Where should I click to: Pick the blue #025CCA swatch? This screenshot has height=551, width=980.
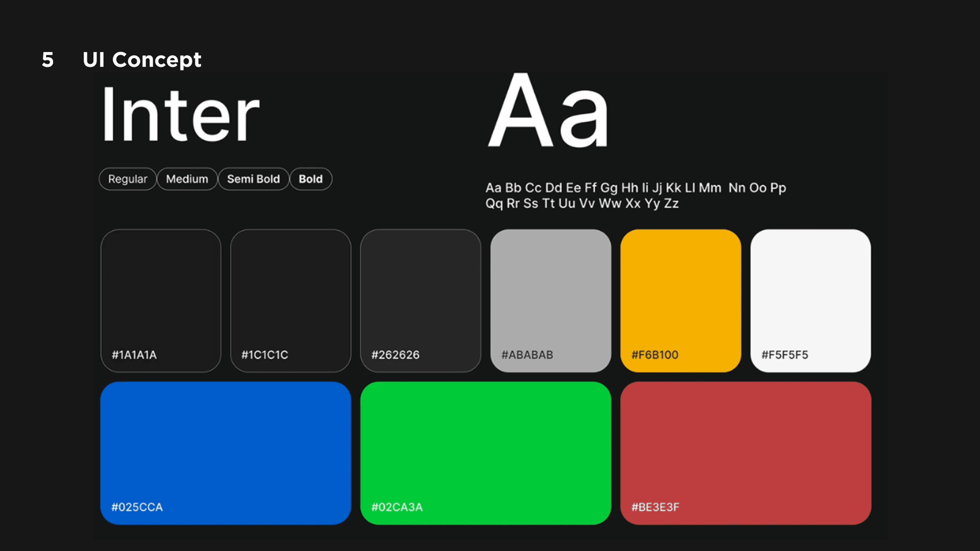click(226, 453)
